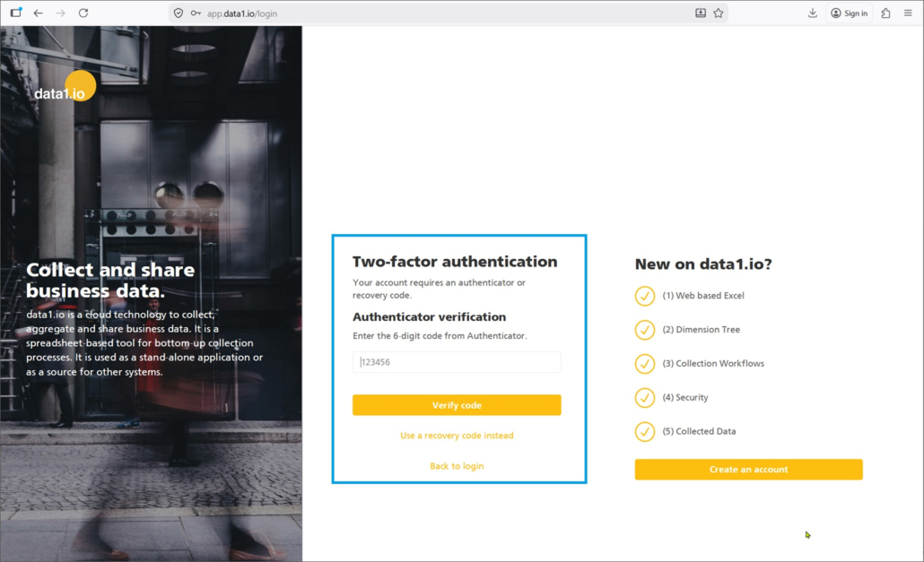Click the checkmark beside Collection Workflows
The width and height of the screenshot is (924, 562).
(x=644, y=364)
